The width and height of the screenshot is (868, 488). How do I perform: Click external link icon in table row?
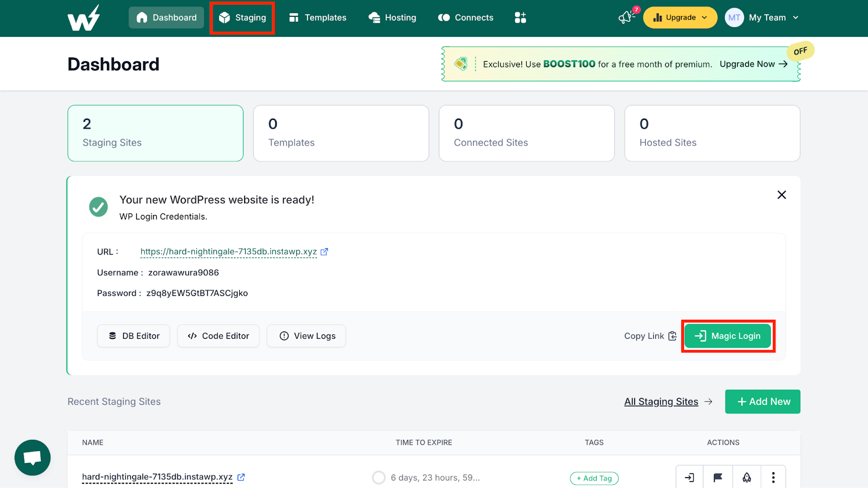241,477
